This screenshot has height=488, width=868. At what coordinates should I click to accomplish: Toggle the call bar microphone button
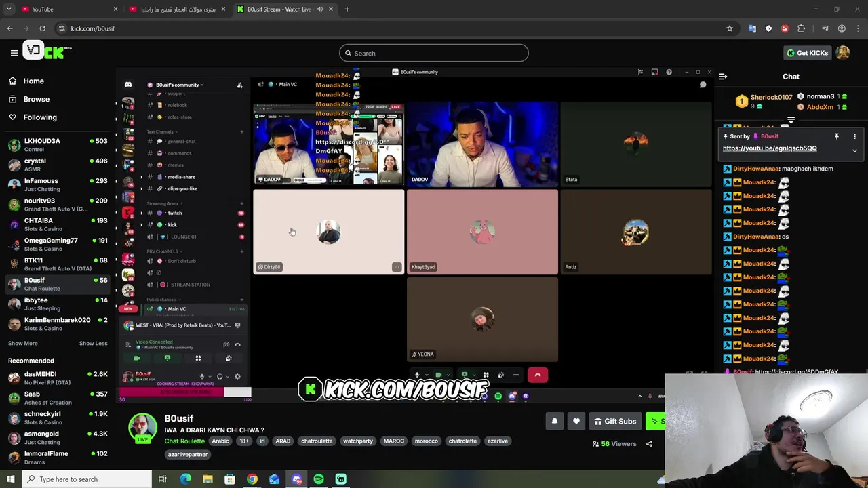[x=417, y=375]
